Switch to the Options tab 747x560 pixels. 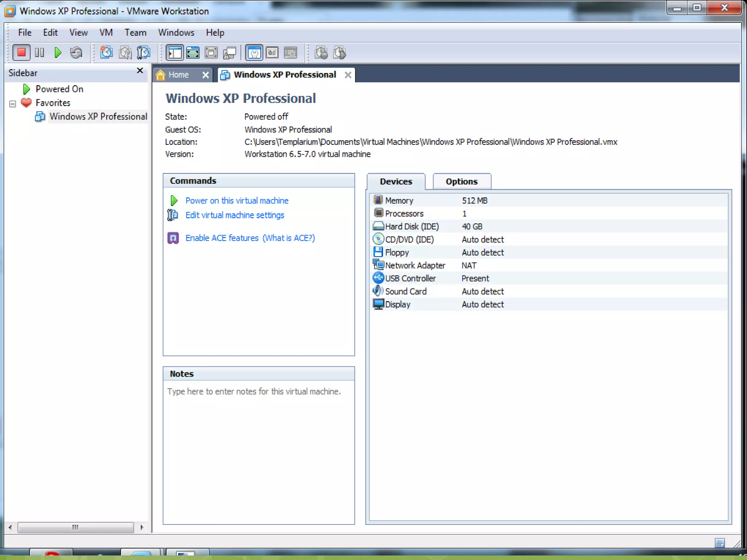pos(461,181)
